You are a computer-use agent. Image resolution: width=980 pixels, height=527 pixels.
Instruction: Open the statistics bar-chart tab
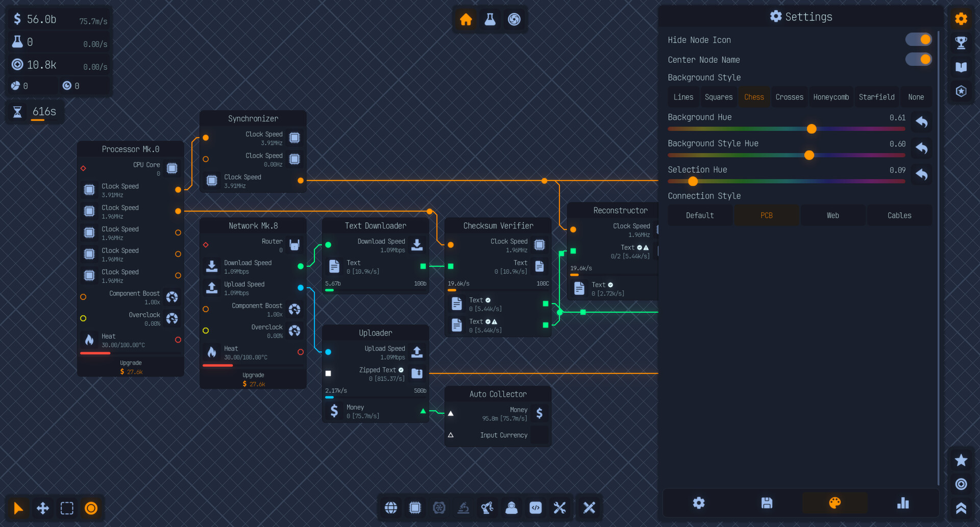click(x=902, y=503)
